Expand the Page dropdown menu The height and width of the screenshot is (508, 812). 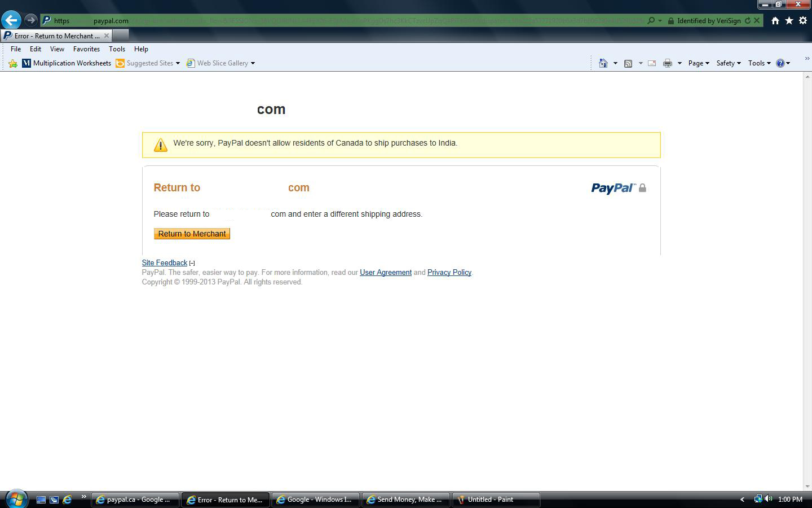coord(699,63)
